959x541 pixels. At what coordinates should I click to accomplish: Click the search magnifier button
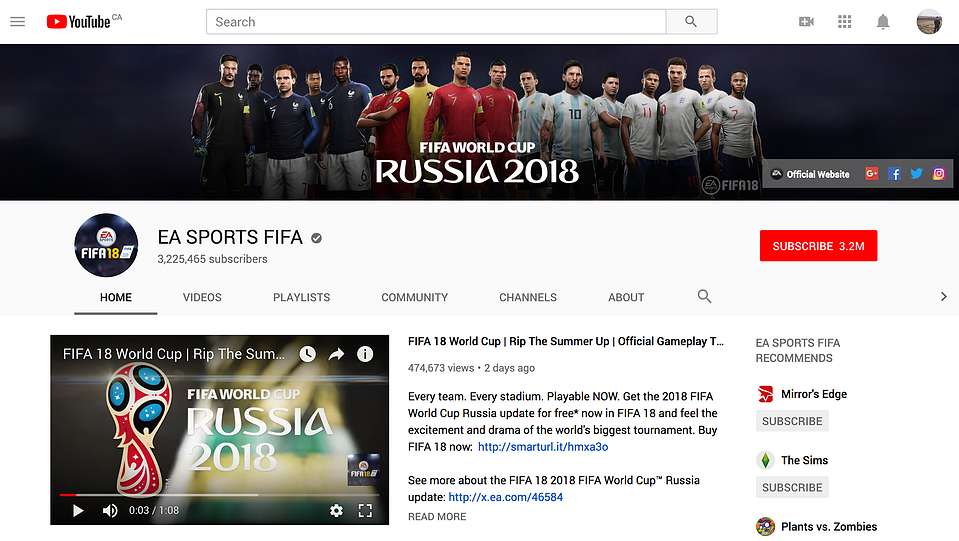691,22
